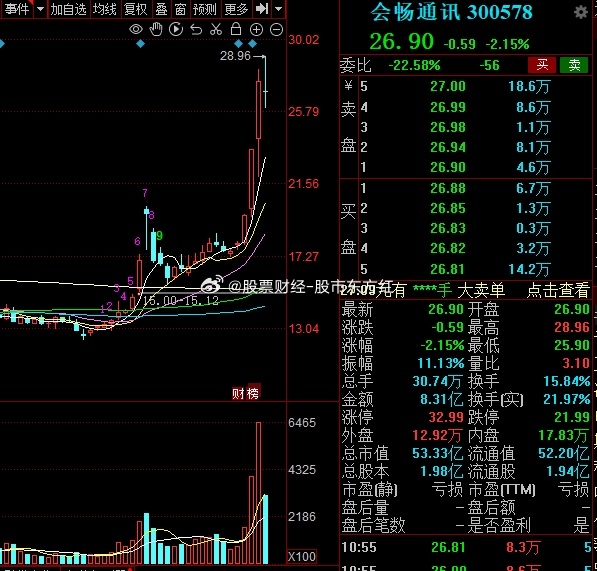The height and width of the screenshot is (571, 597).
Task: Select the hand pan tool
Action: click(x=156, y=29)
